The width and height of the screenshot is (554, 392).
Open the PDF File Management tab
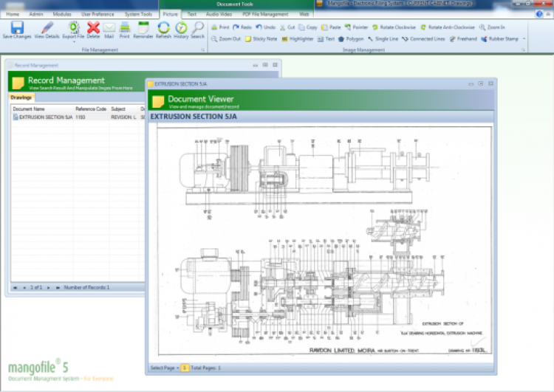coord(264,14)
